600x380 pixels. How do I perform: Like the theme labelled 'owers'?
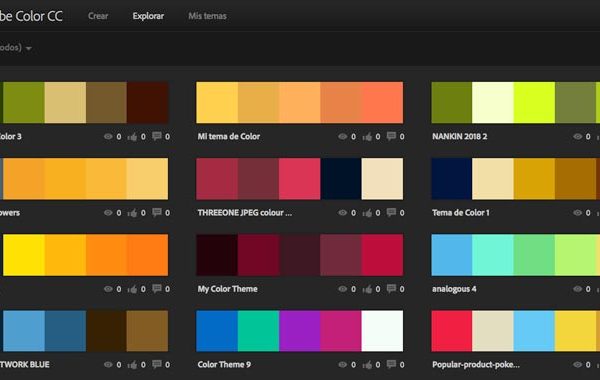point(132,213)
